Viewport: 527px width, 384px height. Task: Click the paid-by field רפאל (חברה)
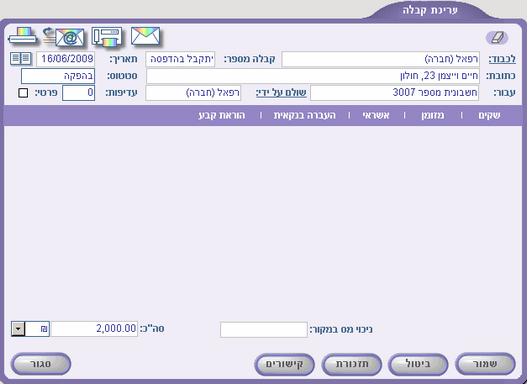(193, 93)
